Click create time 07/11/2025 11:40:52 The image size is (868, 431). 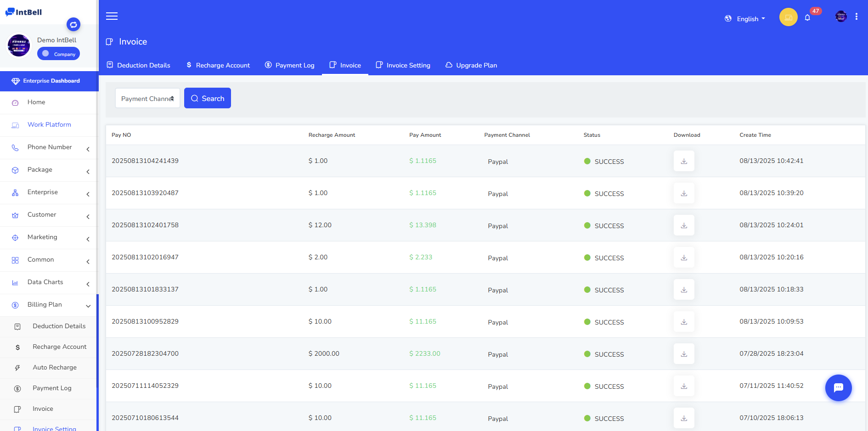pyautogui.click(x=771, y=386)
